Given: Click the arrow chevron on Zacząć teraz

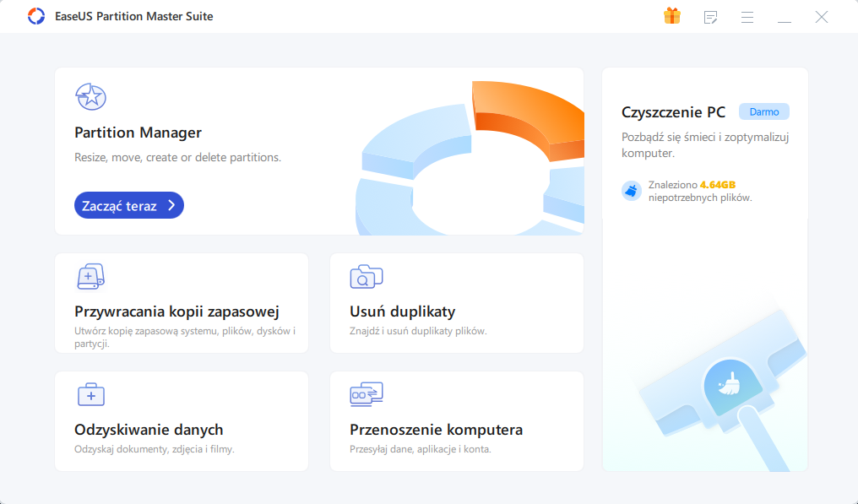Looking at the screenshot, I should coord(171,205).
